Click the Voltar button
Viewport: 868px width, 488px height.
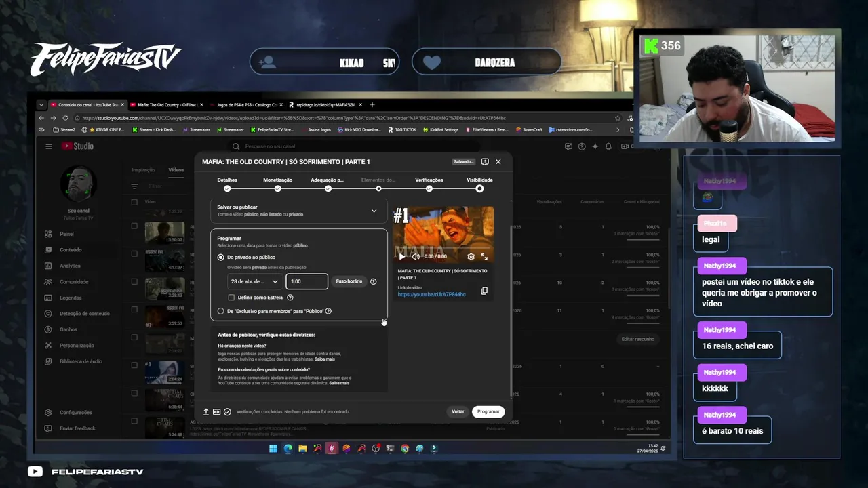click(x=458, y=411)
